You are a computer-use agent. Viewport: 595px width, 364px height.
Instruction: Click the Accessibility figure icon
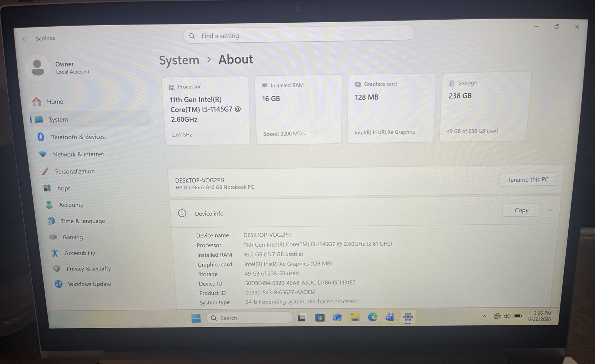click(55, 253)
